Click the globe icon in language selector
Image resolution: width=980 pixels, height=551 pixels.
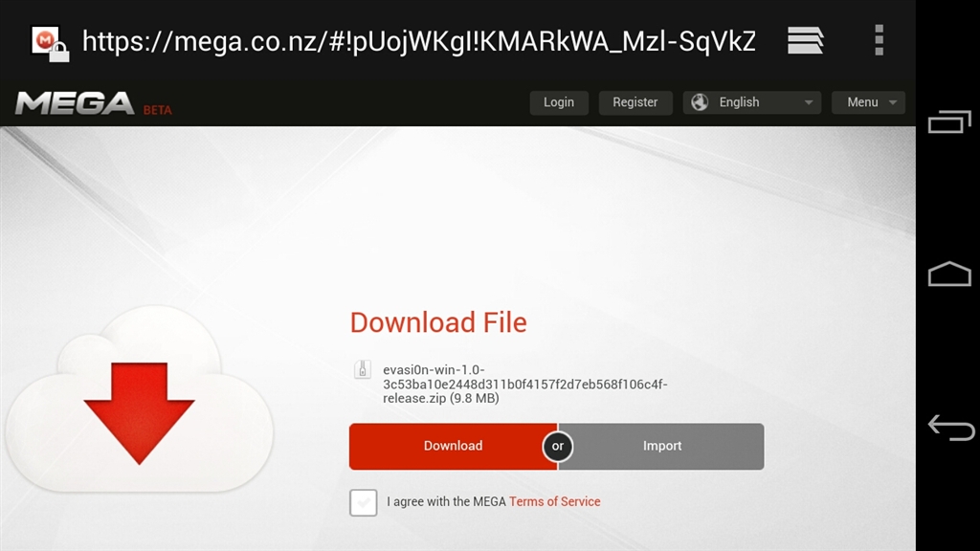point(700,101)
